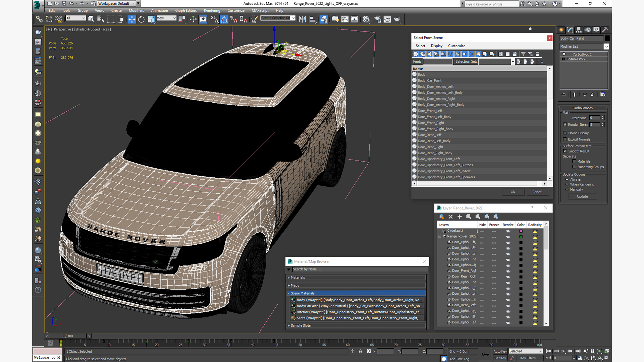This screenshot has height=362, width=644.
Task: Click the Key Filters button
Action: pos(530,358)
